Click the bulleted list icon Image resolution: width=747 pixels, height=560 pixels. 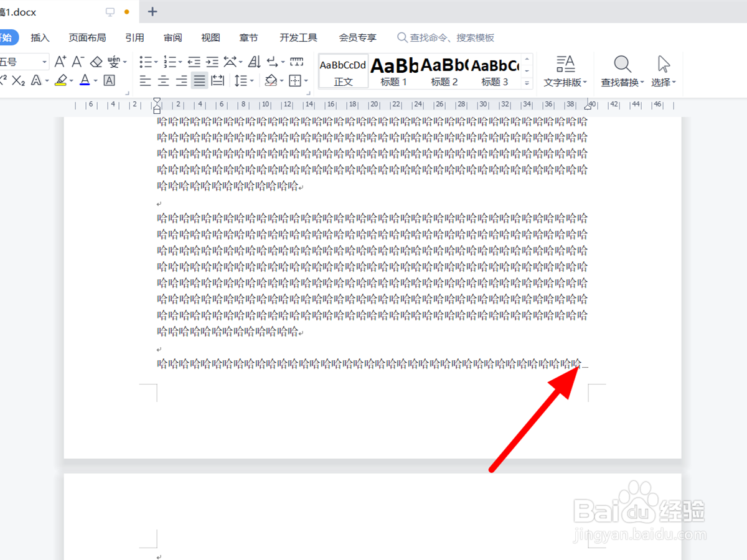tap(146, 62)
